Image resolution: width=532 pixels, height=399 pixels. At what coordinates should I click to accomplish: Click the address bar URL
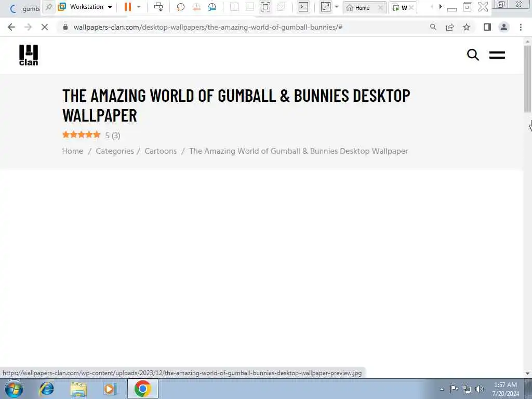click(x=208, y=27)
